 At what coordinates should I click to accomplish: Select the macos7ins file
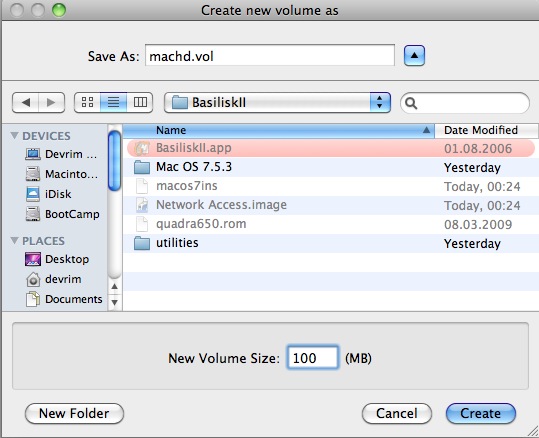(331, 186)
